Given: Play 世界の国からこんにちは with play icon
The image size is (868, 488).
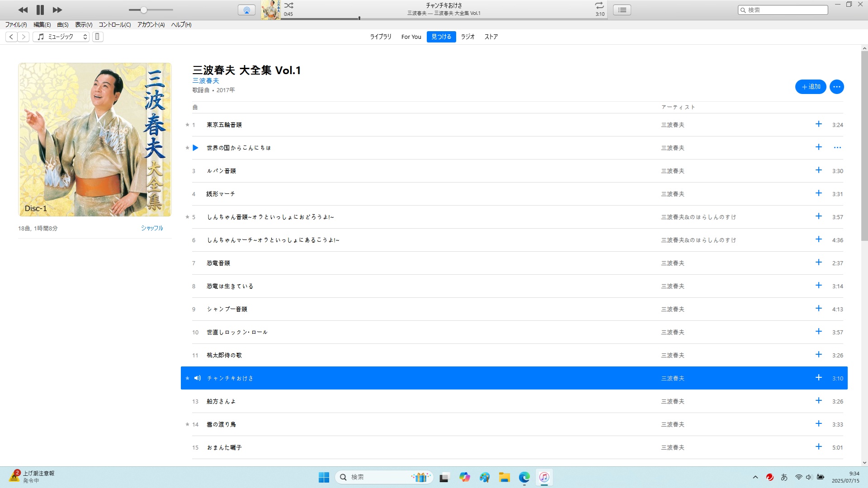Looking at the screenshot, I should pos(195,148).
